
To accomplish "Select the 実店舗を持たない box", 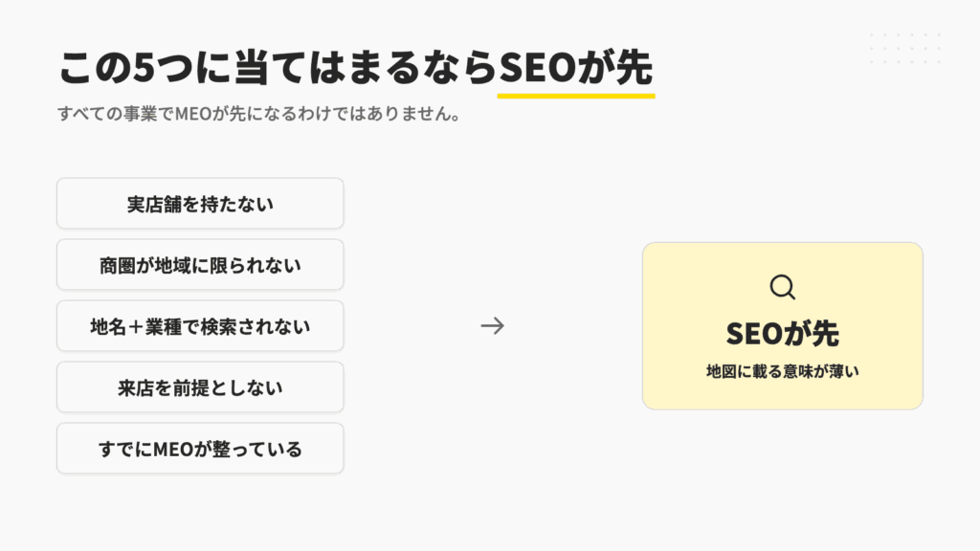I will point(200,204).
